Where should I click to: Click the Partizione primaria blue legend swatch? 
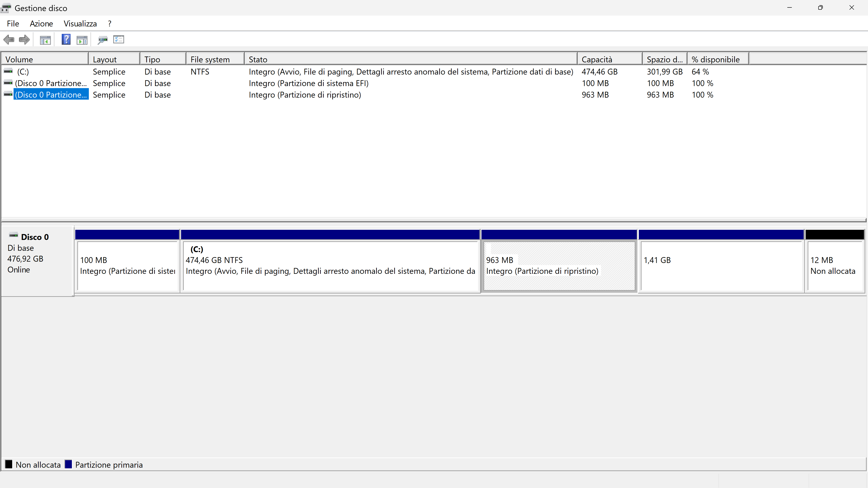(x=68, y=465)
